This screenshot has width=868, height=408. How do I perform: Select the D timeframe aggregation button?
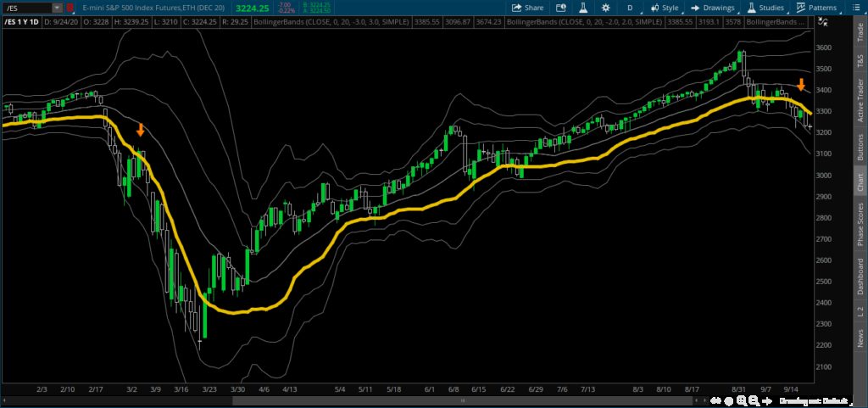[x=630, y=8]
